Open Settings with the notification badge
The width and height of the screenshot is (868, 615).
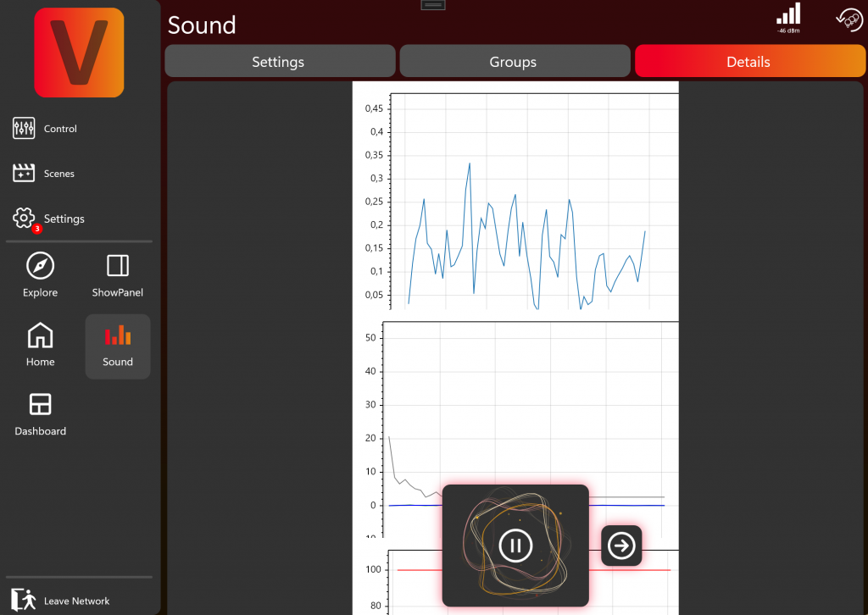pos(49,219)
